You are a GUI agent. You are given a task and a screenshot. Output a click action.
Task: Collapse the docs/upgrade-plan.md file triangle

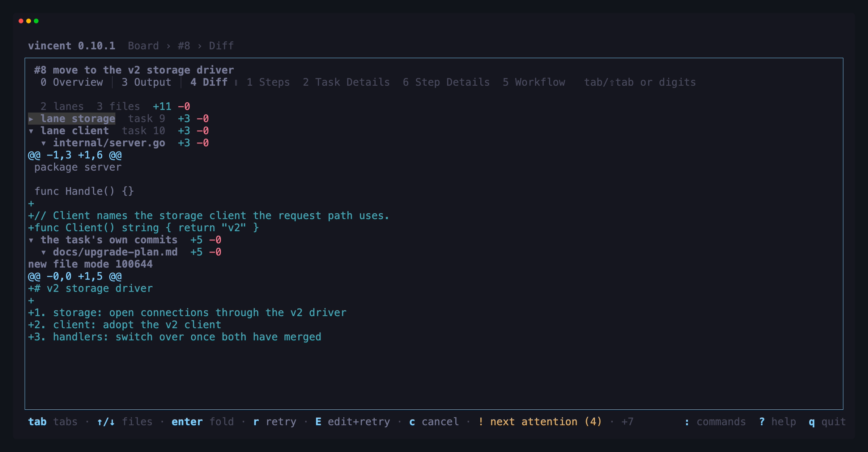click(43, 252)
